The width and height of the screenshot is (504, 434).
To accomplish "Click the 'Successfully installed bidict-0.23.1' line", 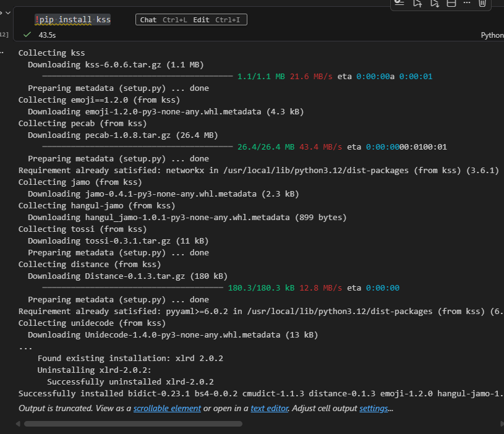I will point(261,394).
